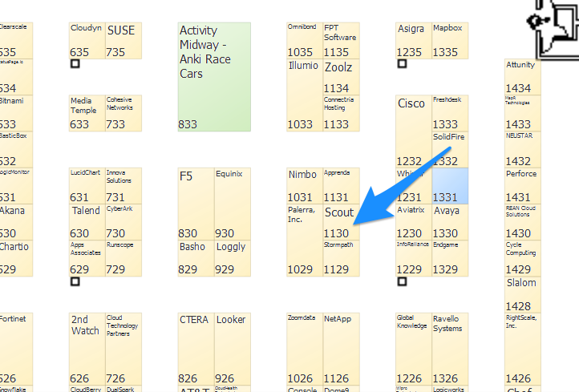Select the Asigra booth 1235
The image size is (579, 392).
coord(414,41)
